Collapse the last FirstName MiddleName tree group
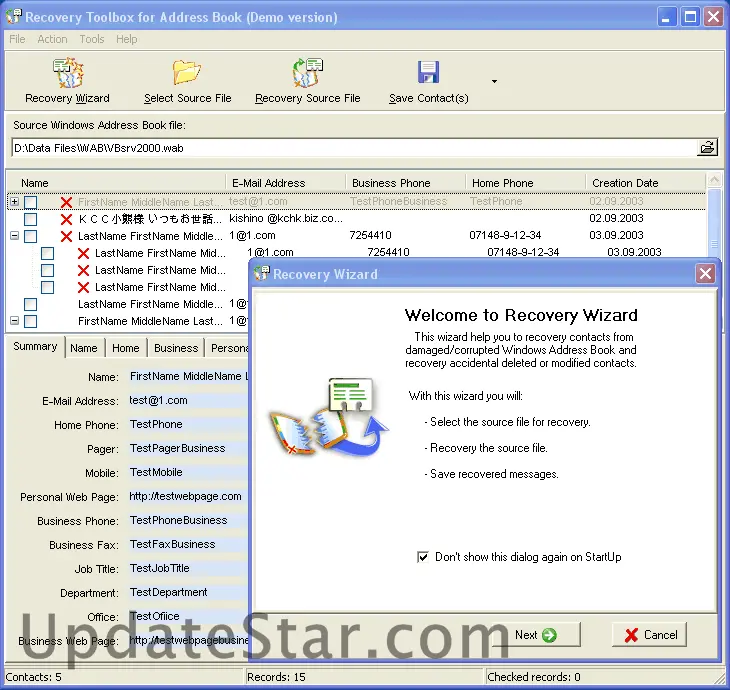Screen dimensions: 730x690 point(14,321)
